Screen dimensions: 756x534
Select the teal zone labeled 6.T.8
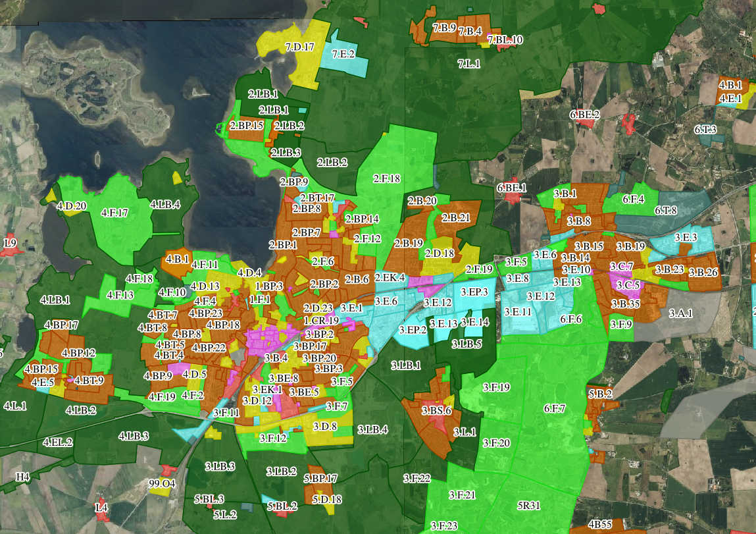[665, 211]
